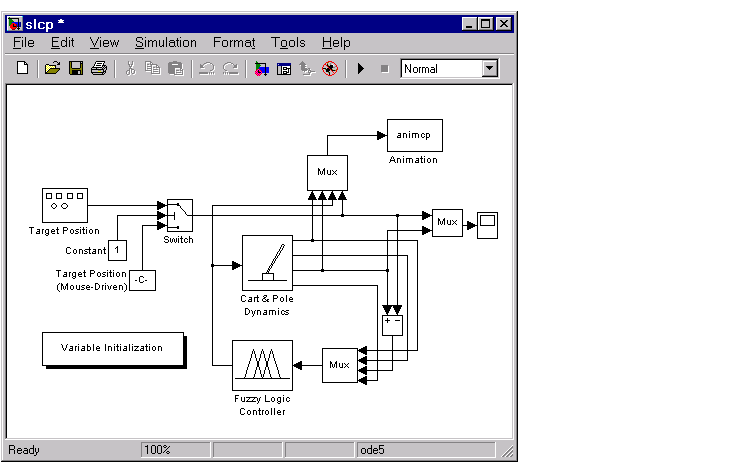Click the animcp Animation block

tap(415, 135)
